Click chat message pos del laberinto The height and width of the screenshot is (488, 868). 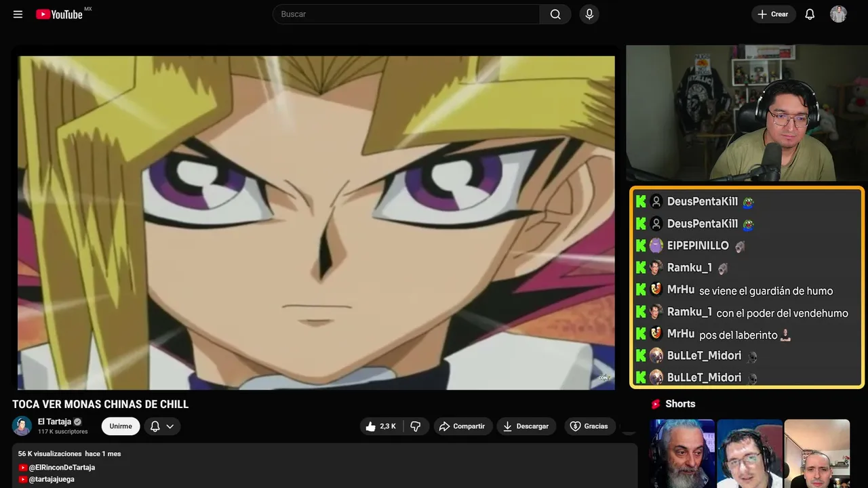738,335
